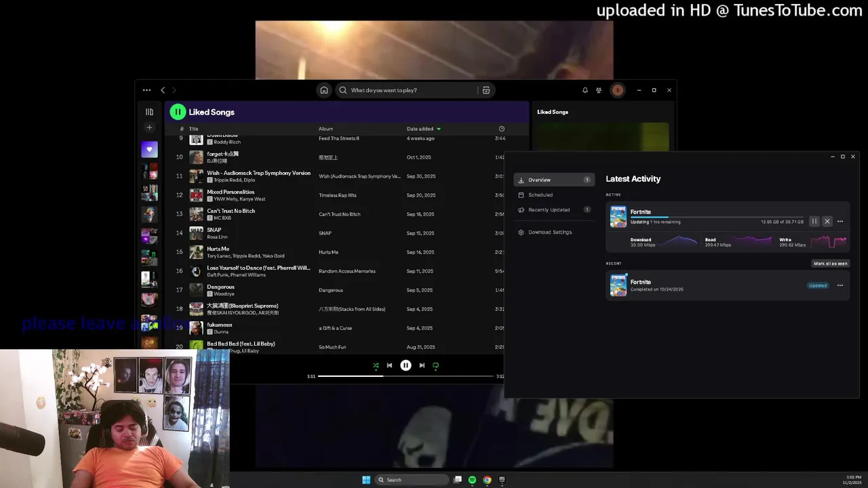Open Chrome from the taskbar
Image resolution: width=868 pixels, height=488 pixels.
click(487, 480)
